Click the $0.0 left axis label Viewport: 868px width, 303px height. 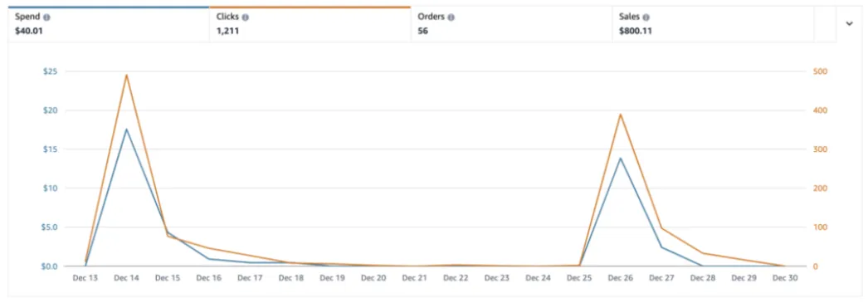[49, 266]
